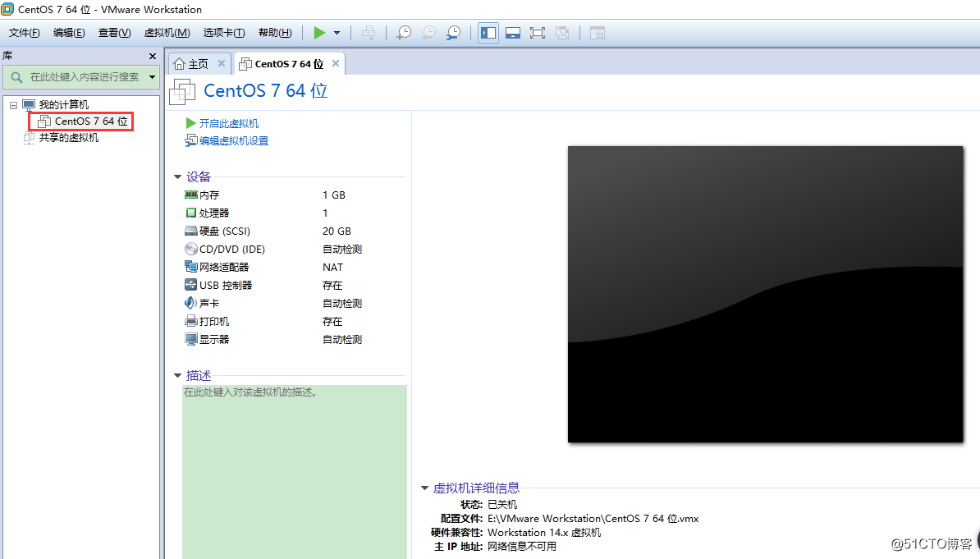Click 自动检测 value for CD/DVD
Image resolution: width=980 pixels, height=559 pixels.
click(342, 249)
